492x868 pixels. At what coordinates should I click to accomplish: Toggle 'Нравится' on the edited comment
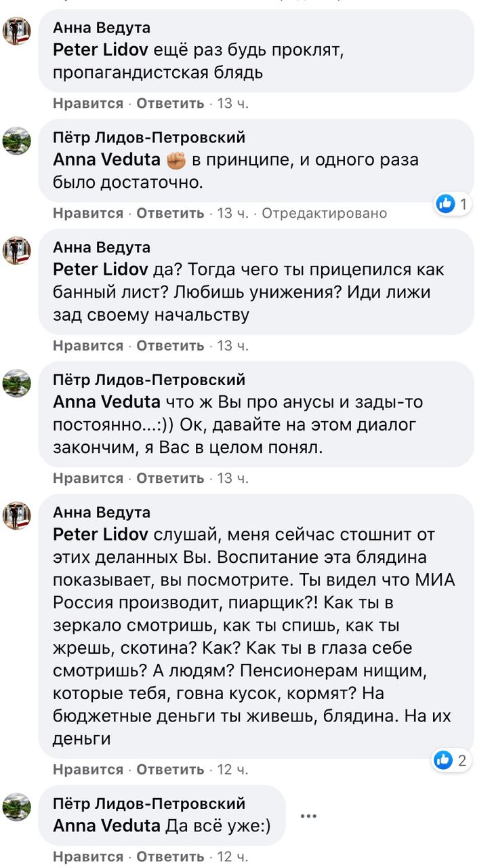[x=88, y=213]
